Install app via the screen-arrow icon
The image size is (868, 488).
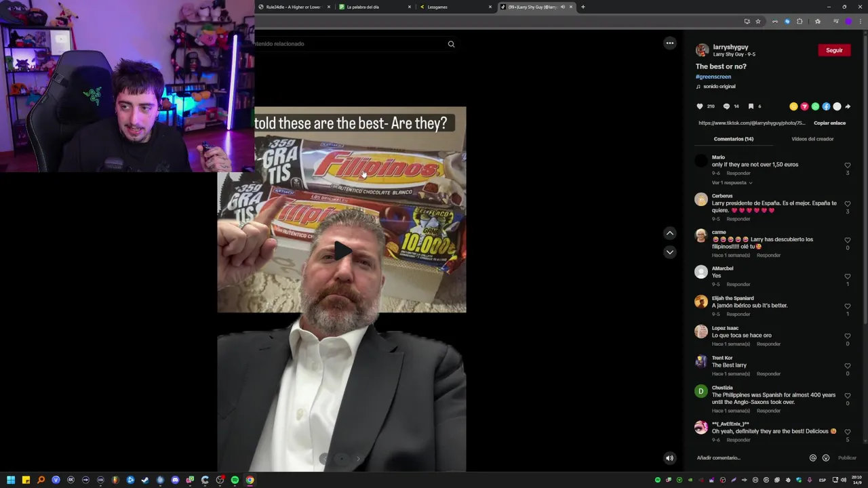[x=747, y=22]
